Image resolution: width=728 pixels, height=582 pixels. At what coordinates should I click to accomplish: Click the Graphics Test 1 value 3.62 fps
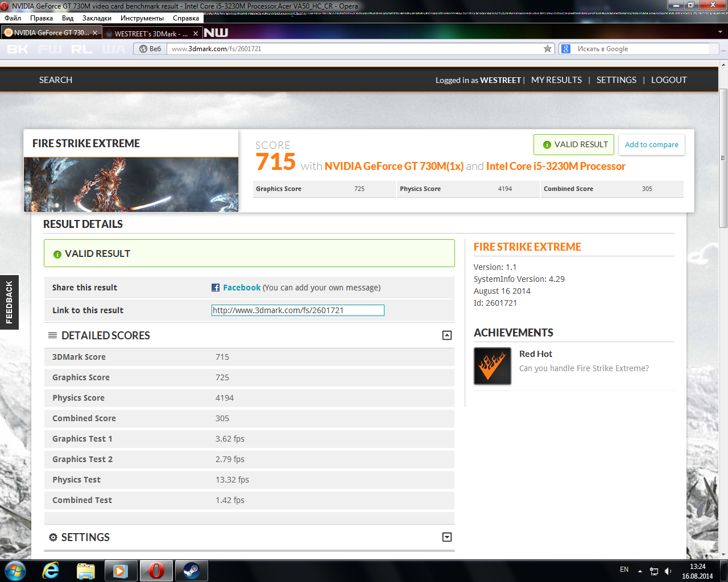tap(230, 439)
